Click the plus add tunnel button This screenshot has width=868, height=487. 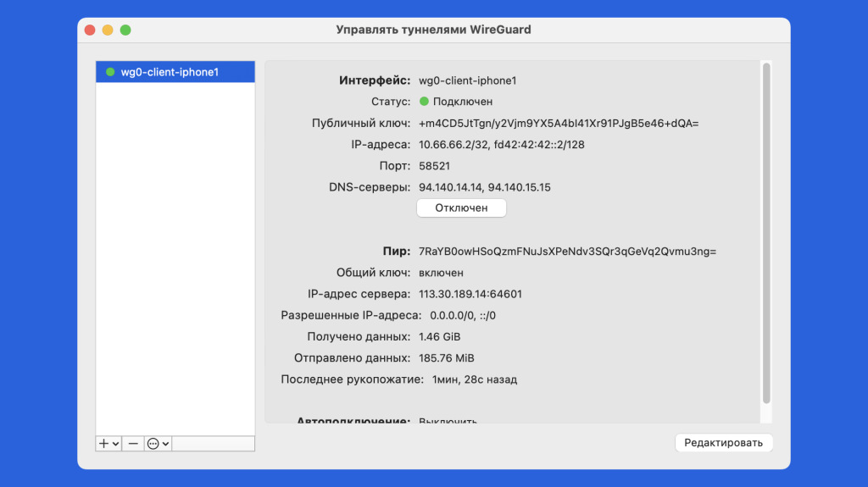108,443
